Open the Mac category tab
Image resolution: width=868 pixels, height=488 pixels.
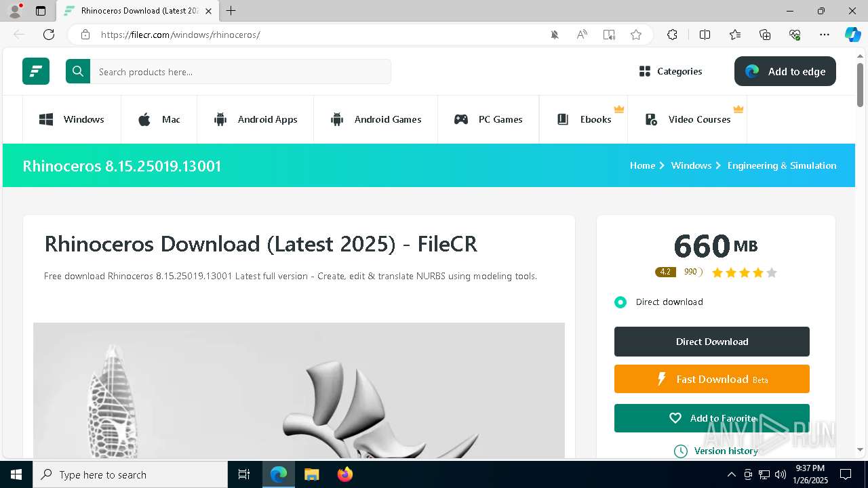tap(159, 119)
